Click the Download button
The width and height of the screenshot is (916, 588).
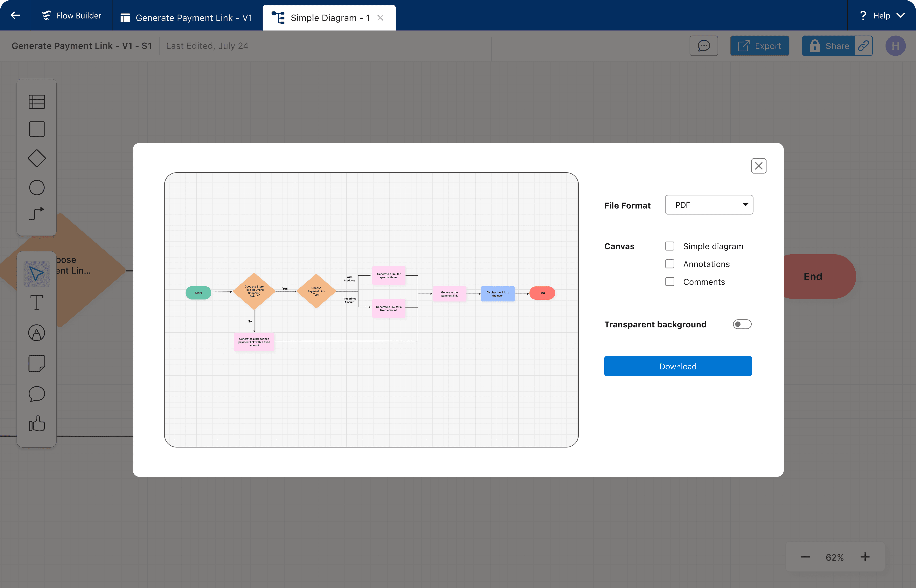[x=678, y=366]
